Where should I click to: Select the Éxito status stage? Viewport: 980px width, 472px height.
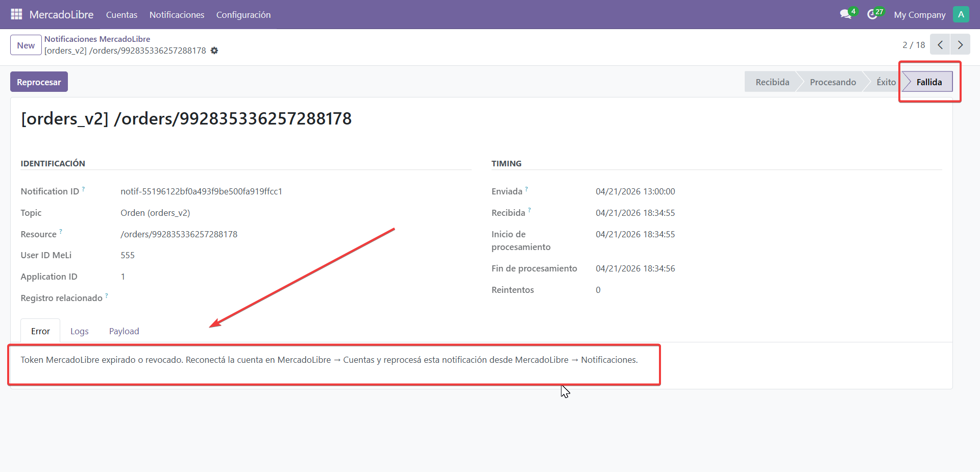click(886, 82)
